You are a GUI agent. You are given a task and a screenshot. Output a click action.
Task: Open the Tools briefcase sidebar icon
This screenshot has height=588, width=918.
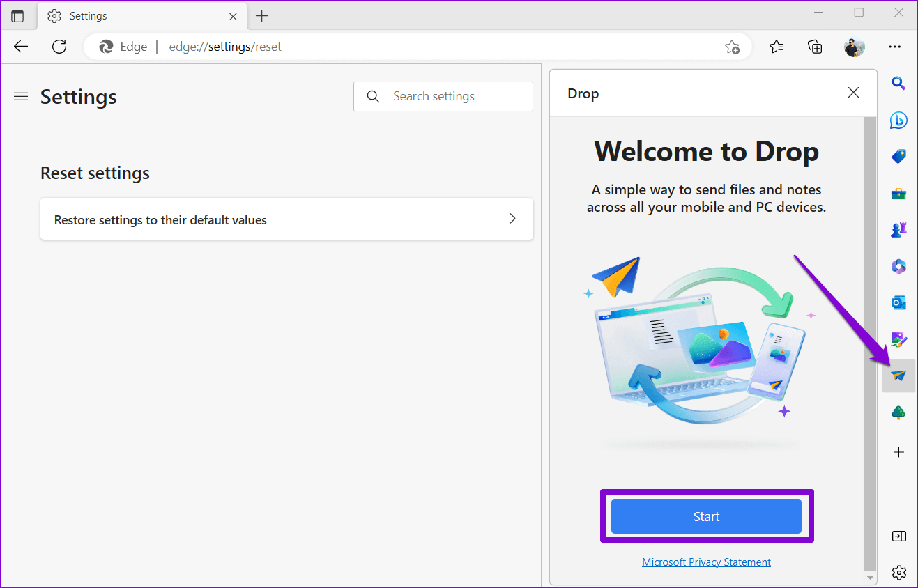(x=898, y=193)
